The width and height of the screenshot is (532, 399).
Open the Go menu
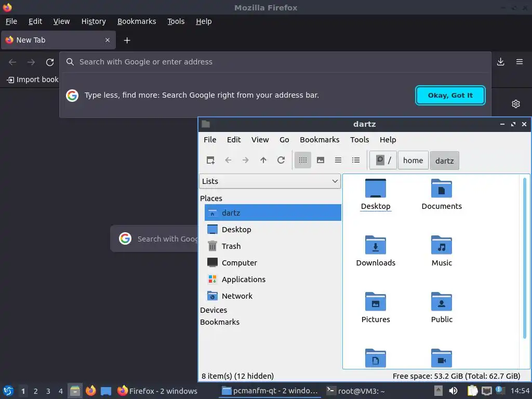[284, 140]
